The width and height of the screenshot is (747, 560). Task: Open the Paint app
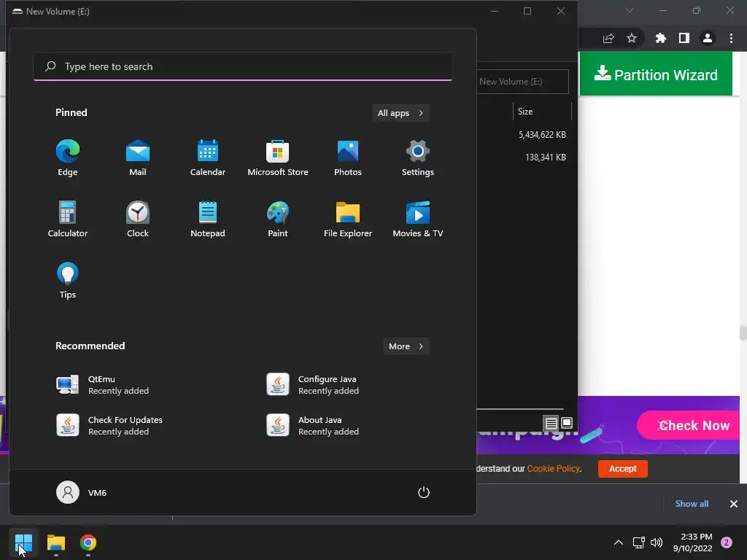[278, 219]
